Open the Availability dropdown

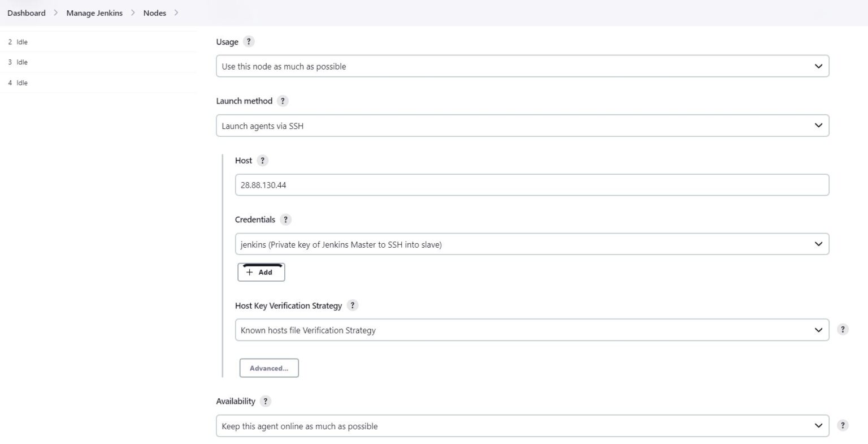tap(520, 425)
